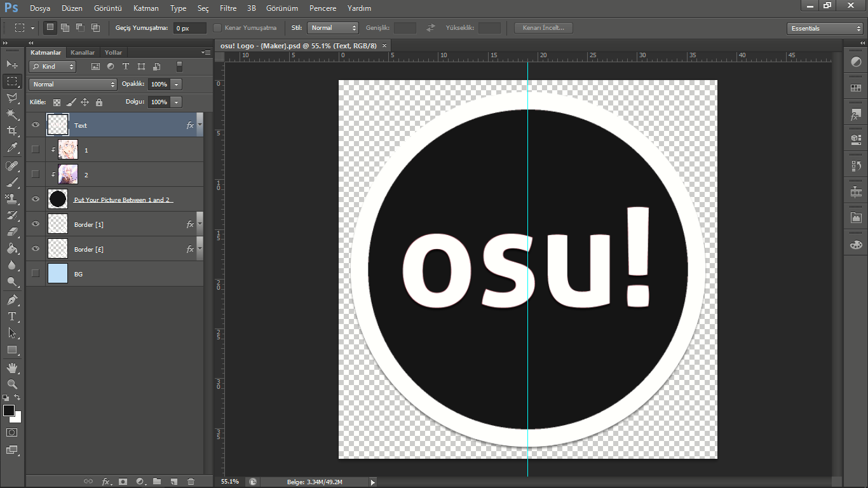Select the Healing Brush tool

(x=12, y=166)
